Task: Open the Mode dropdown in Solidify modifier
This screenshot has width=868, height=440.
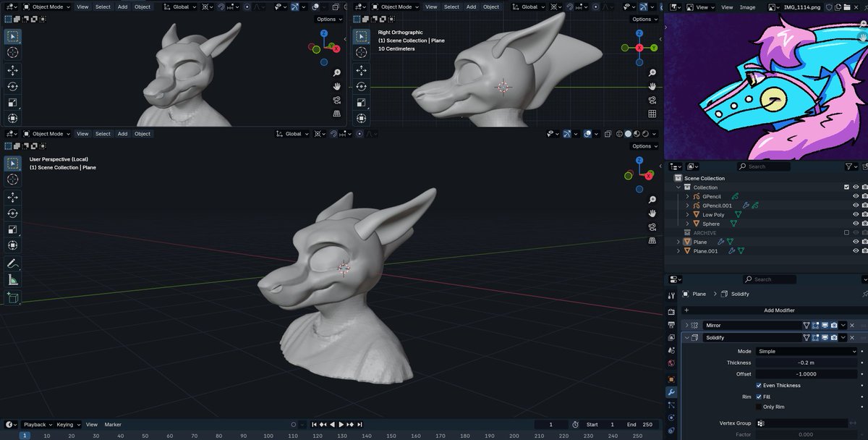Action: click(x=807, y=351)
